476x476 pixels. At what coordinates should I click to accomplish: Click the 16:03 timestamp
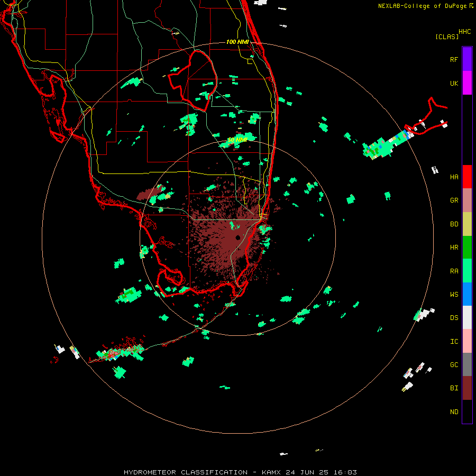tap(345, 472)
